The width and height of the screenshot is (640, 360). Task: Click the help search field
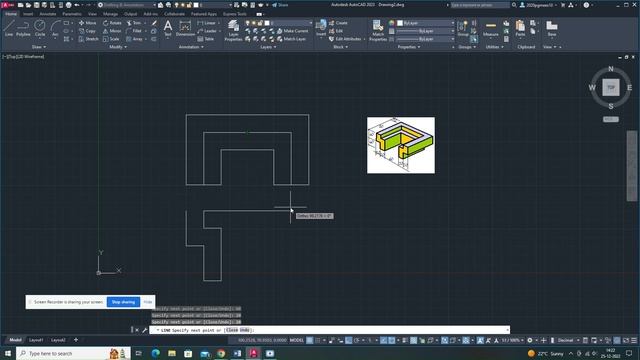(480, 5)
